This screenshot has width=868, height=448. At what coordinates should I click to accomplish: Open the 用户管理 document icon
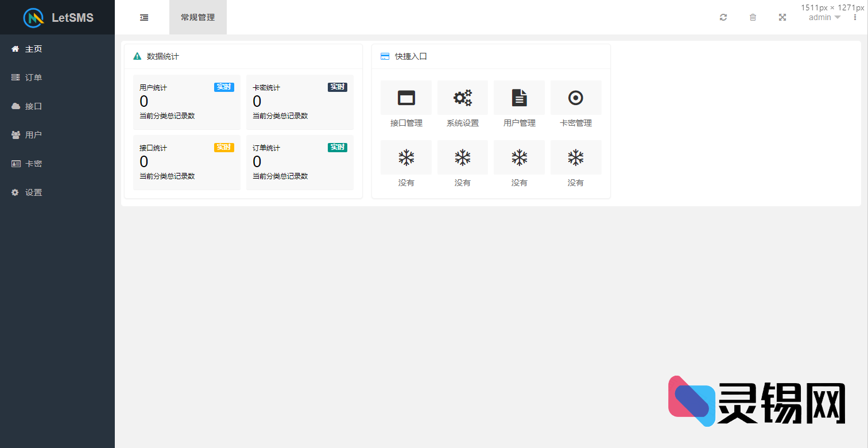coord(519,98)
